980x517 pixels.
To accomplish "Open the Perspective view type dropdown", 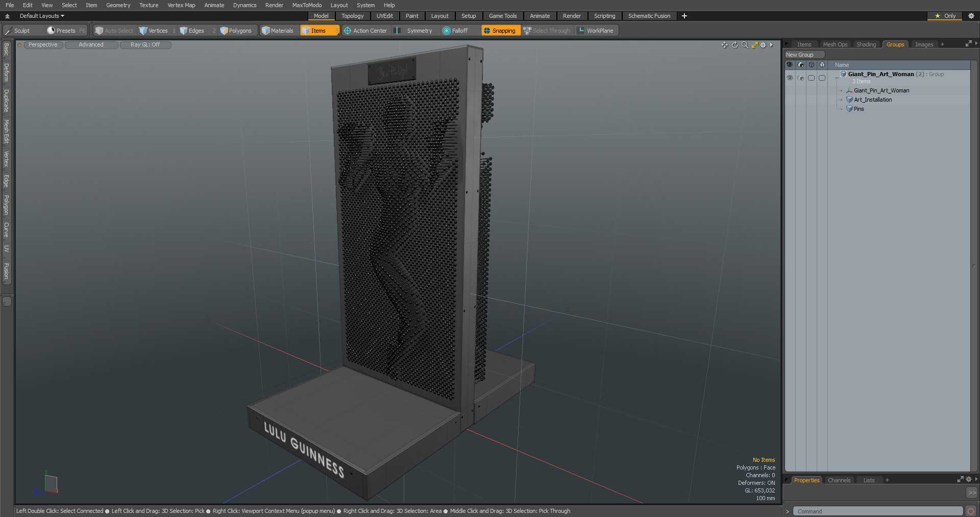I will click(x=43, y=45).
